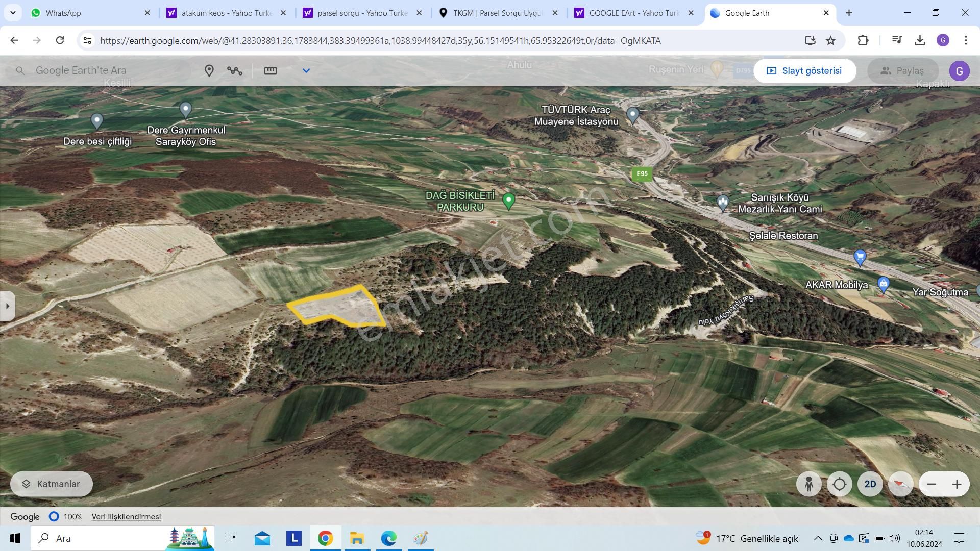Select the ruler measurement tool
The image size is (980, 551).
pyautogui.click(x=270, y=70)
